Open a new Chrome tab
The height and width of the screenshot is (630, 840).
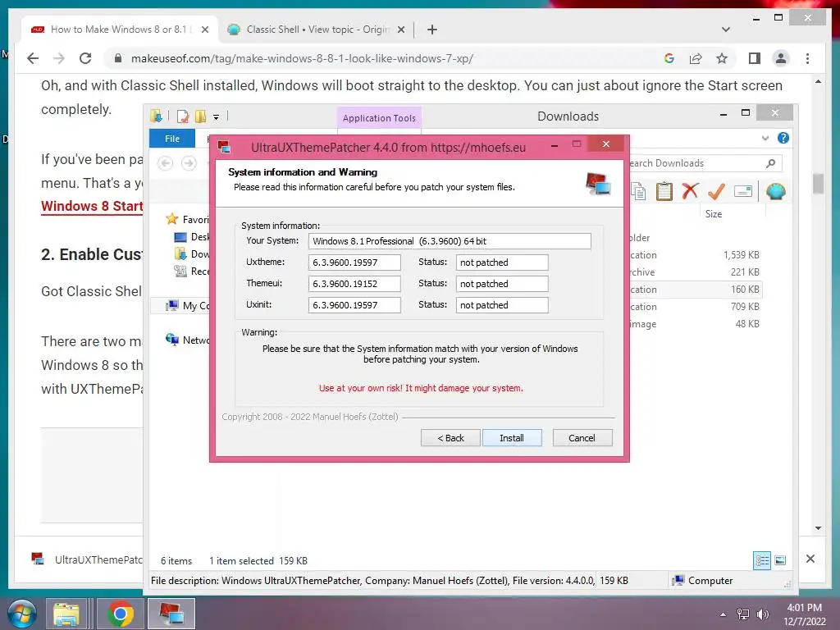[x=432, y=30]
